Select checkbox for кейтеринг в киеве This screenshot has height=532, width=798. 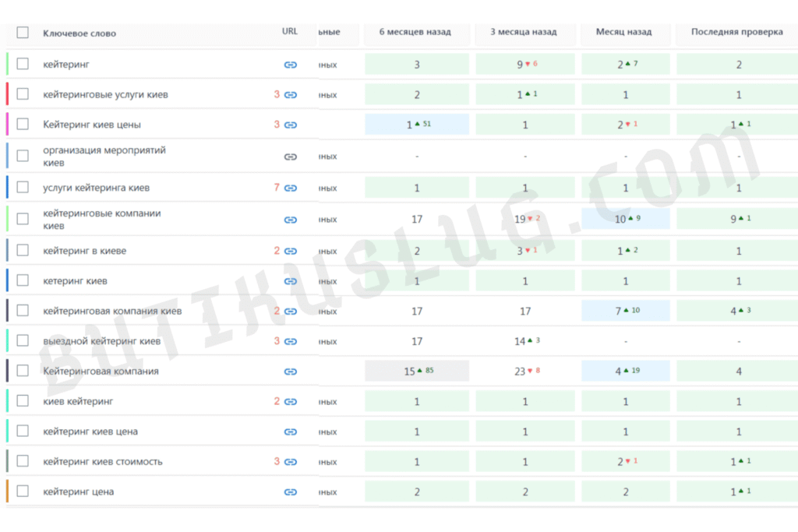click(x=23, y=250)
